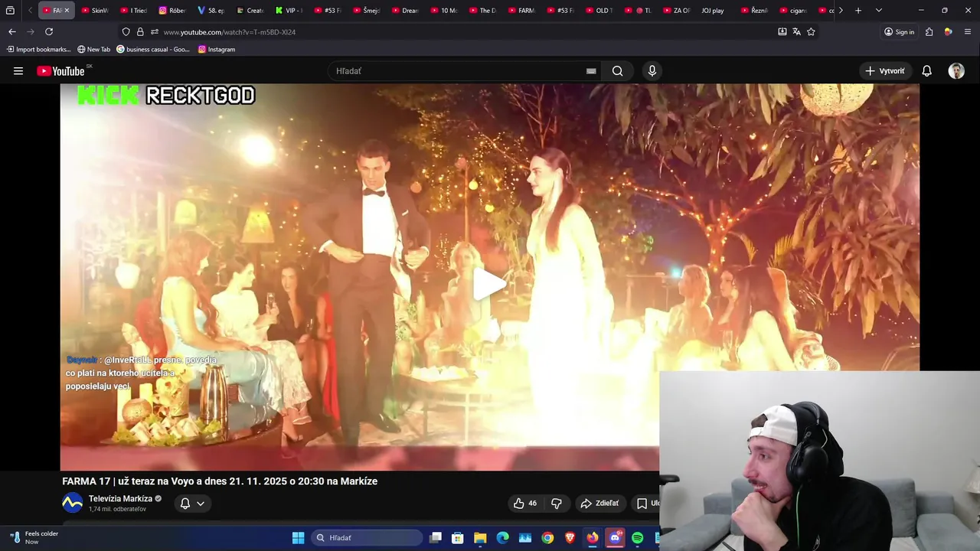The width and height of the screenshot is (980, 551).
Task: Click Sign in to Firefox account
Action: [x=899, y=31]
